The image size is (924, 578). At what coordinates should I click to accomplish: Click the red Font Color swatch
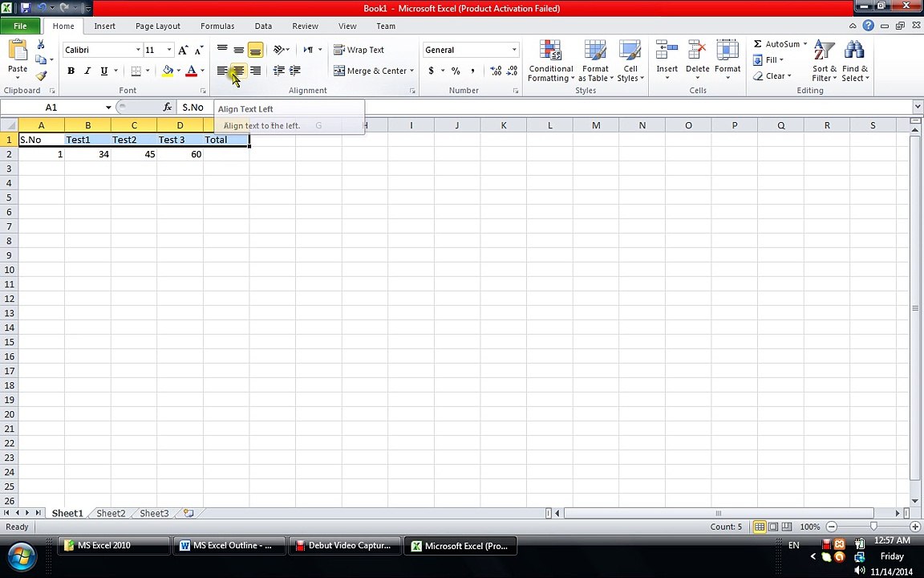click(192, 71)
